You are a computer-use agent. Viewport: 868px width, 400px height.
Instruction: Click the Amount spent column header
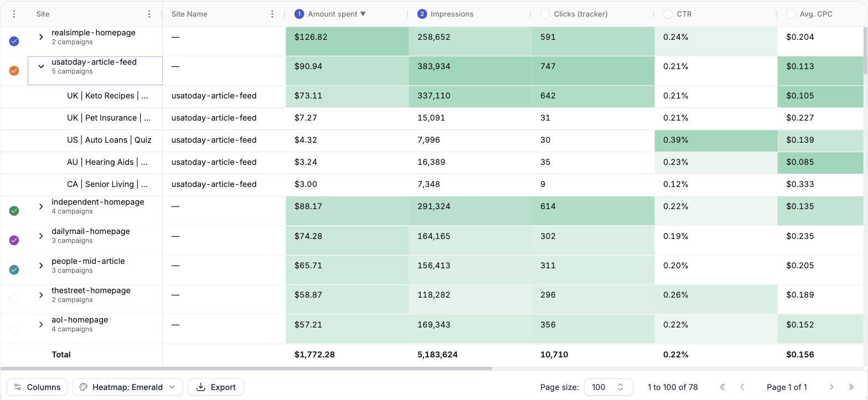pyautogui.click(x=332, y=14)
